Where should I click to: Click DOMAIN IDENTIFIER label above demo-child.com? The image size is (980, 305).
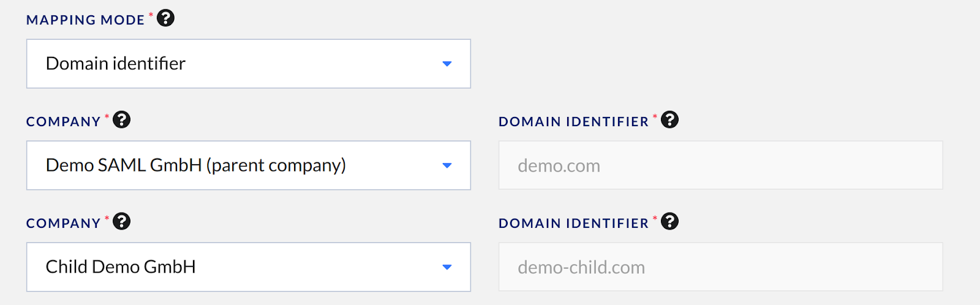click(x=573, y=224)
